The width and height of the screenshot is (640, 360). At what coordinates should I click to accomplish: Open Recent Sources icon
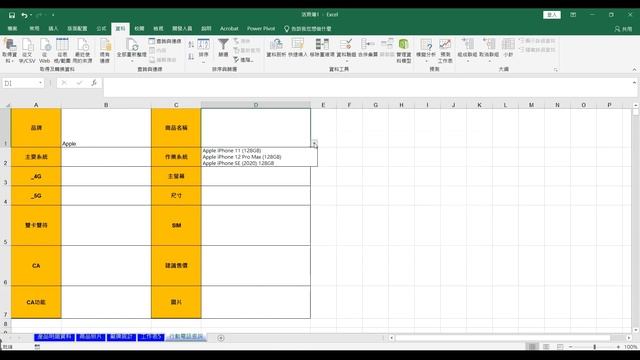pyautogui.click(x=82, y=51)
